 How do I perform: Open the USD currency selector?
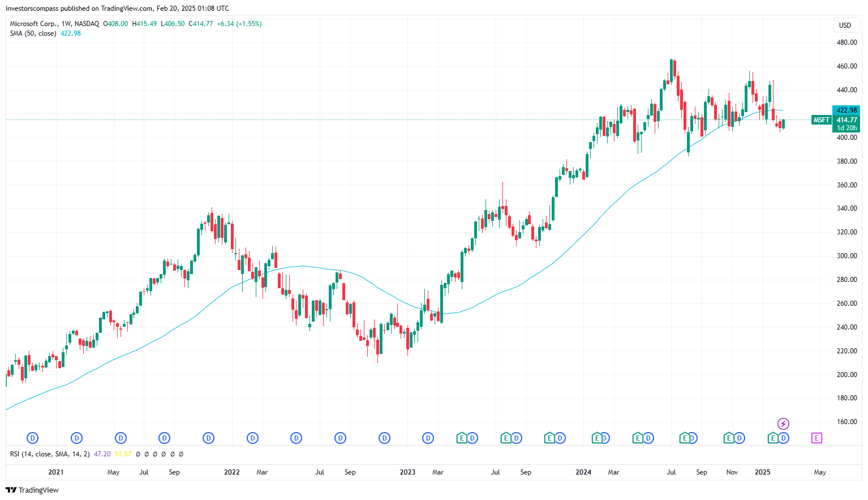[846, 25]
